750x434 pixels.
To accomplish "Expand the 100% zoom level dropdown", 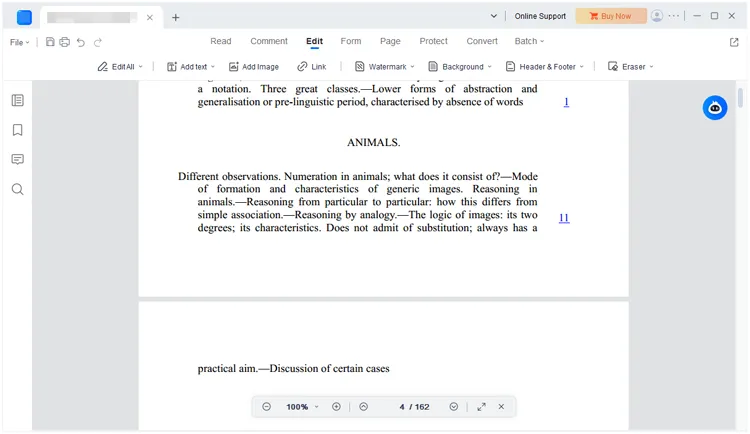I will coord(302,407).
